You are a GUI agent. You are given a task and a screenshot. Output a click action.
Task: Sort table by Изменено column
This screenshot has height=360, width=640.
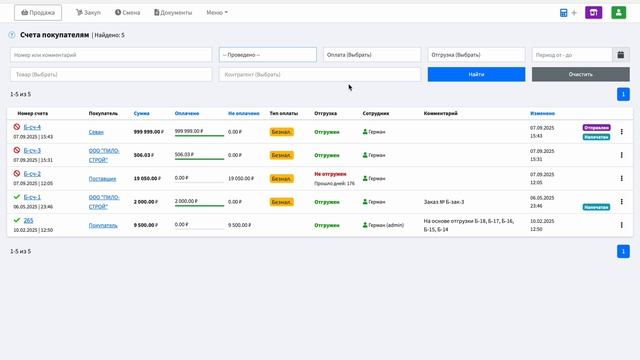tap(542, 113)
